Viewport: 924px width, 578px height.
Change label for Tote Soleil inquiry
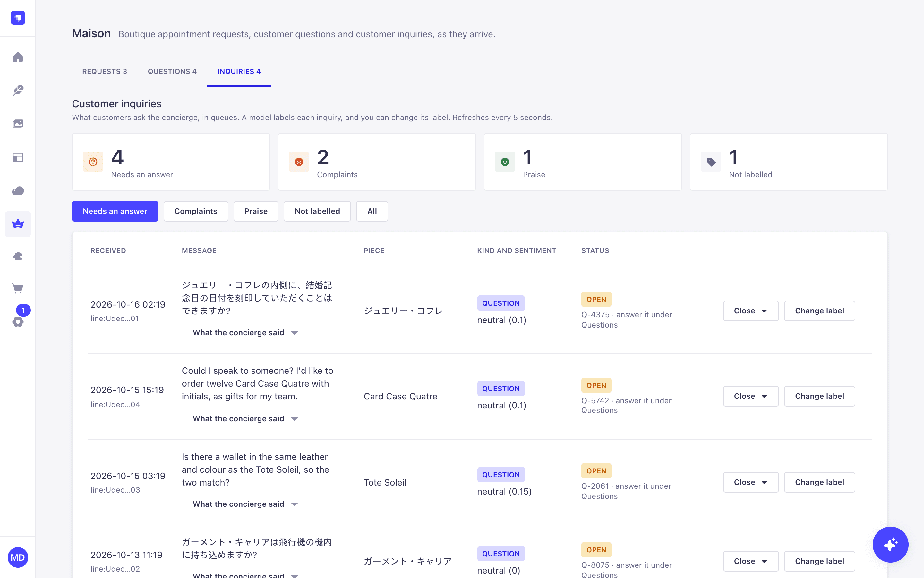point(819,482)
